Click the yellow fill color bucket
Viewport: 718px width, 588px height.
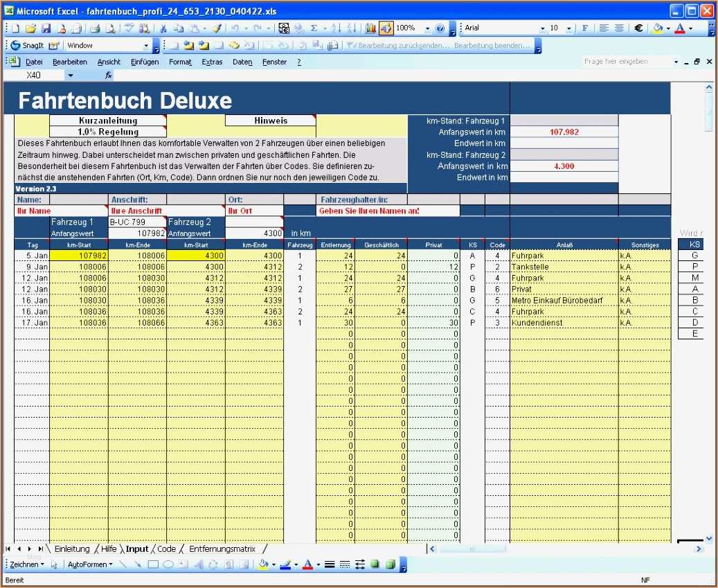pos(658,28)
